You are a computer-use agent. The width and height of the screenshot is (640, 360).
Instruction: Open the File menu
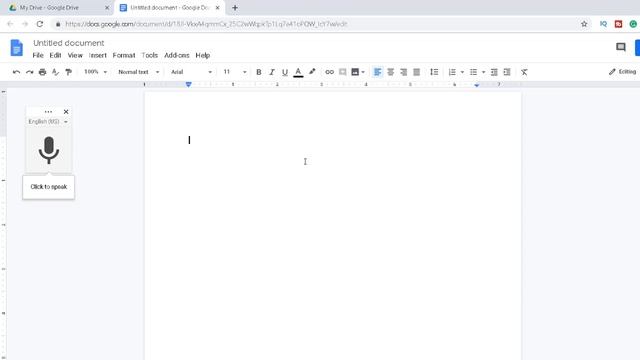click(x=38, y=55)
